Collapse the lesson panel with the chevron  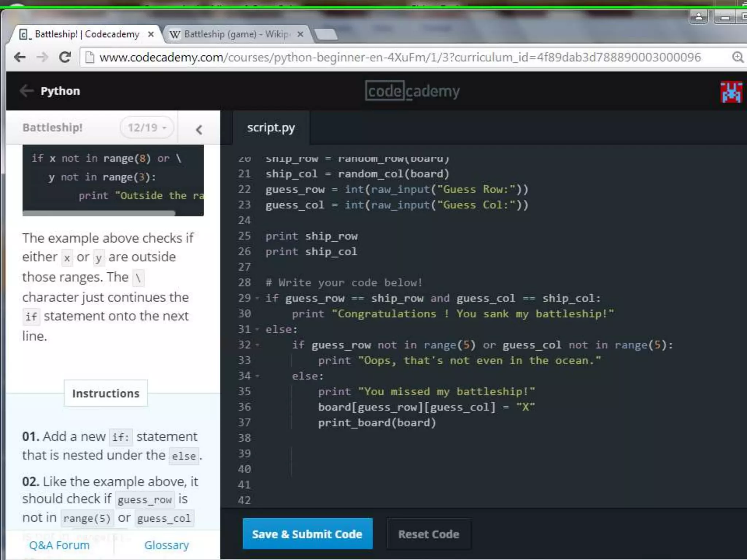click(199, 130)
